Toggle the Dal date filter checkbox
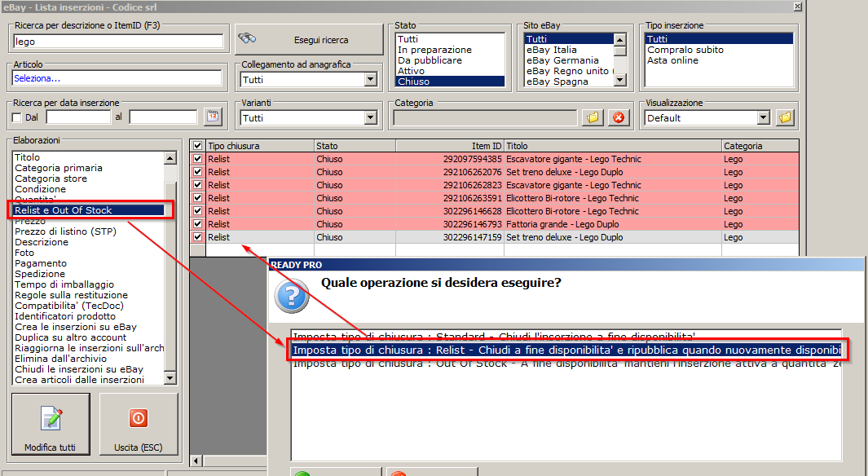Screen dimensions: 868x476 [16, 117]
